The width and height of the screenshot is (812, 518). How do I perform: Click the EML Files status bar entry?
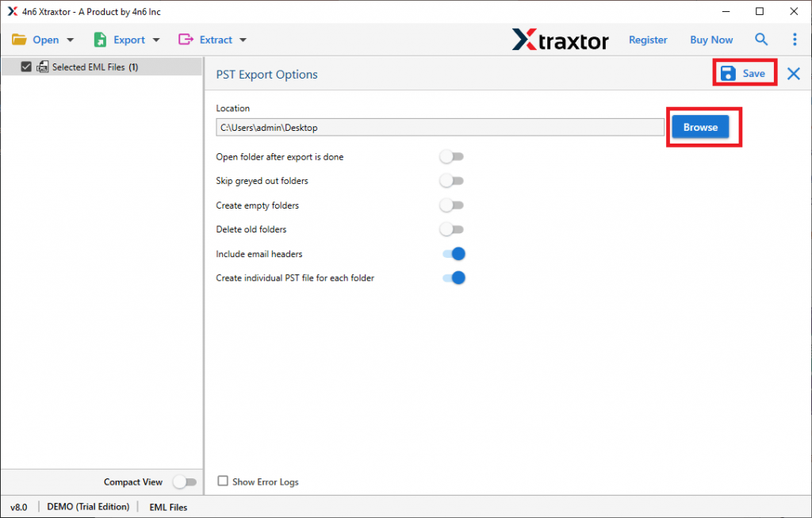168,507
